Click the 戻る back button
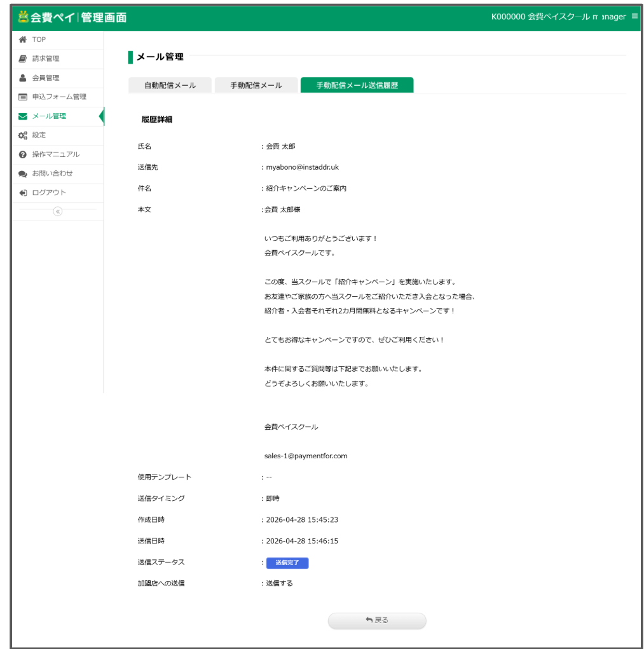The image size is (644, 649). (x=376, y=620)
